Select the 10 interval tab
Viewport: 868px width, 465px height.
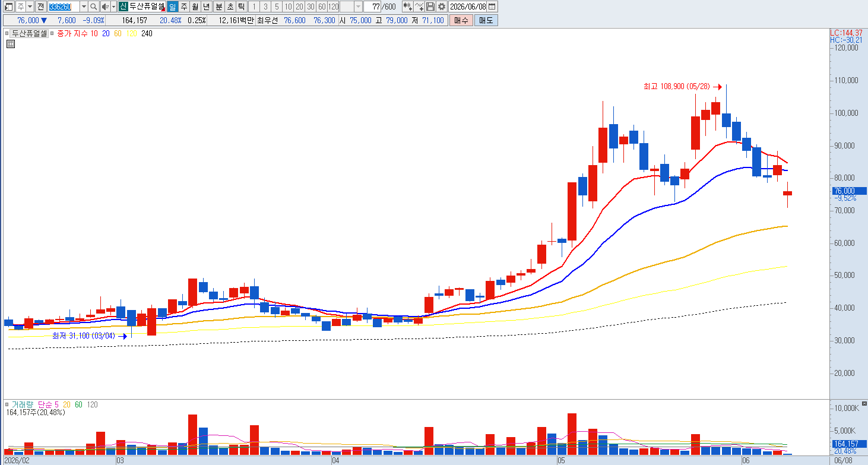tap(288, 7)
